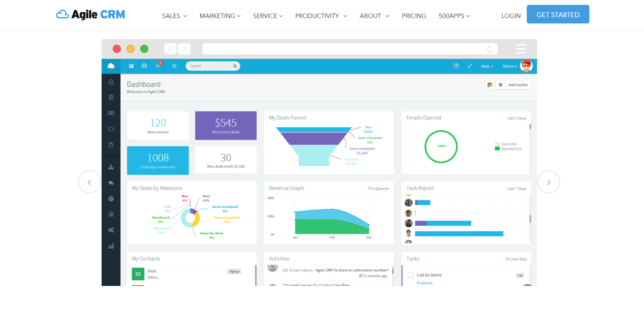Open the Contacts person icon in sidebar
This screenshot has height=318, width=644.
click(x=111, y=82)
